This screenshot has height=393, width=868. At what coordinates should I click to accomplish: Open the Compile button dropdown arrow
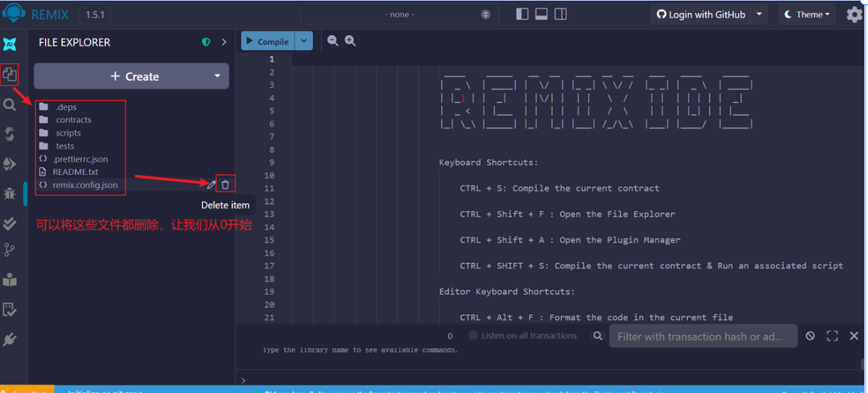coord(303,41)
